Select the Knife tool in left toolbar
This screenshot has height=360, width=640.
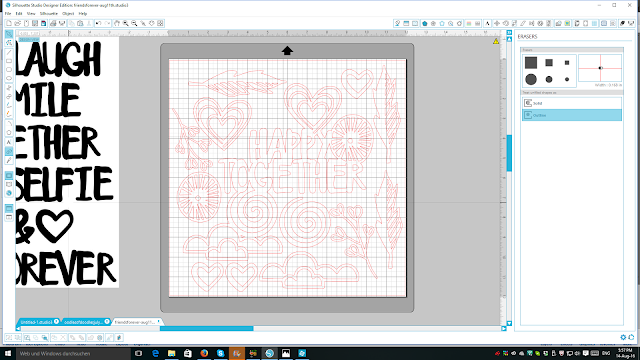click(9, 160)
